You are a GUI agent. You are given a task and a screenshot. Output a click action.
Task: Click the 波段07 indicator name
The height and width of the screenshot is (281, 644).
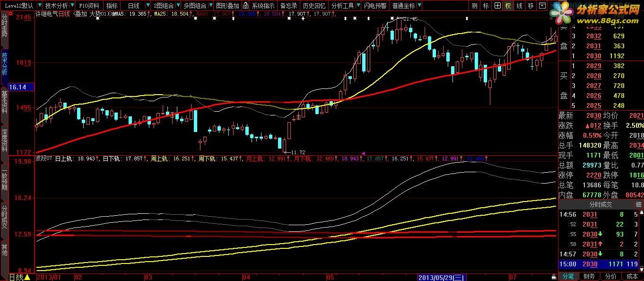(44, 159)
